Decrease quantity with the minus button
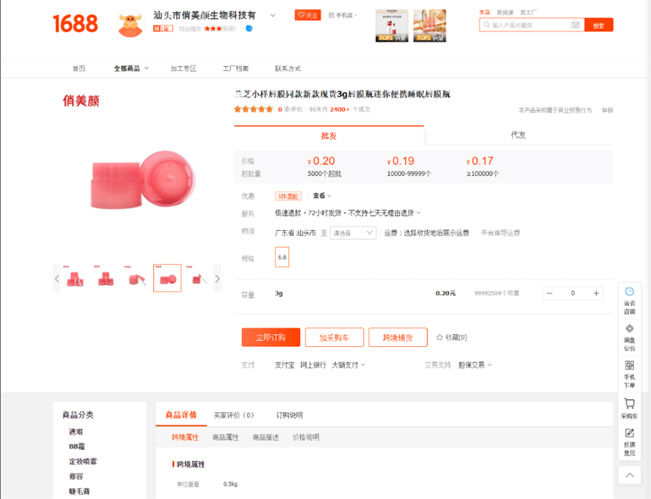Viewport: 651px width, 499px height. coord(550,293)
